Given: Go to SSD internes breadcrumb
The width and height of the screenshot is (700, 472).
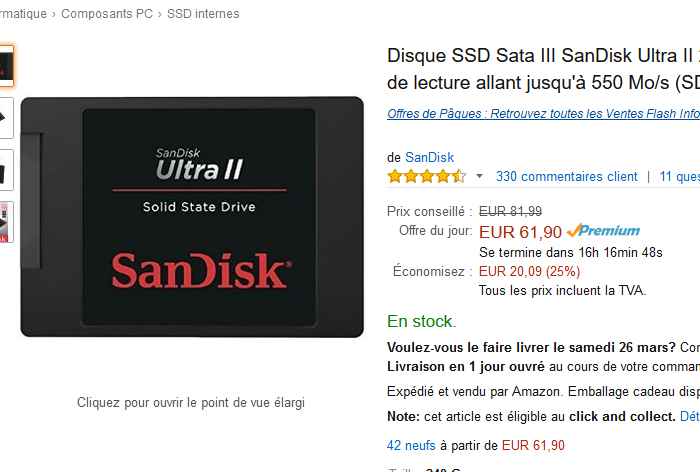Looking at the screenshot, I should (203, 14).
